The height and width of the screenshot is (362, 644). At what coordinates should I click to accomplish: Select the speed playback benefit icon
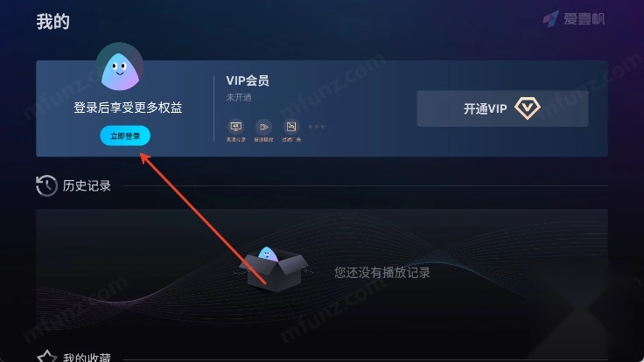click(x=263, y=127)
